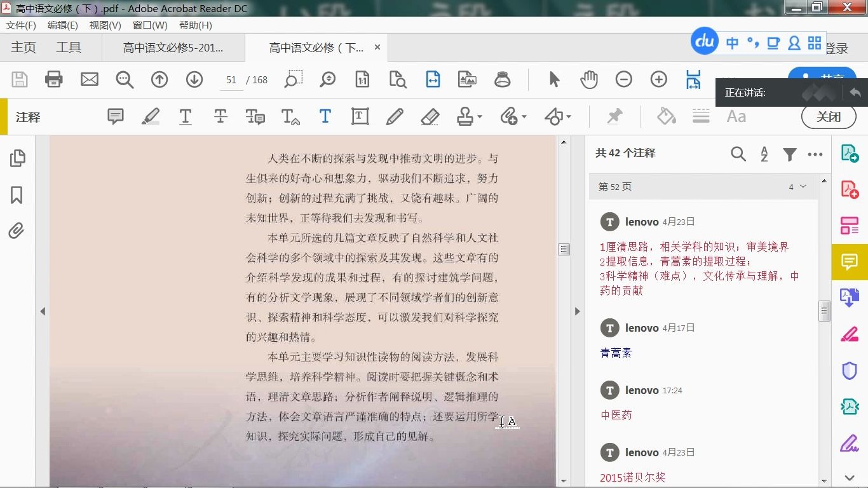
Task: Open the 视图(V) menu
Action: 105,25
